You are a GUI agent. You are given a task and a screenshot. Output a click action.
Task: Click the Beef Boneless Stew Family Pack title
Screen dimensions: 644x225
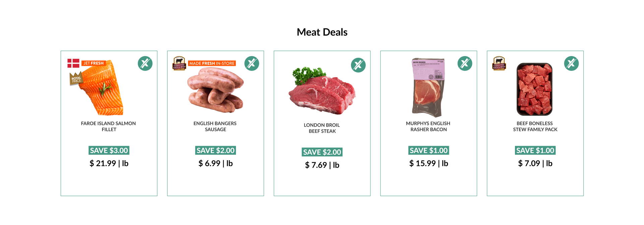535,127
